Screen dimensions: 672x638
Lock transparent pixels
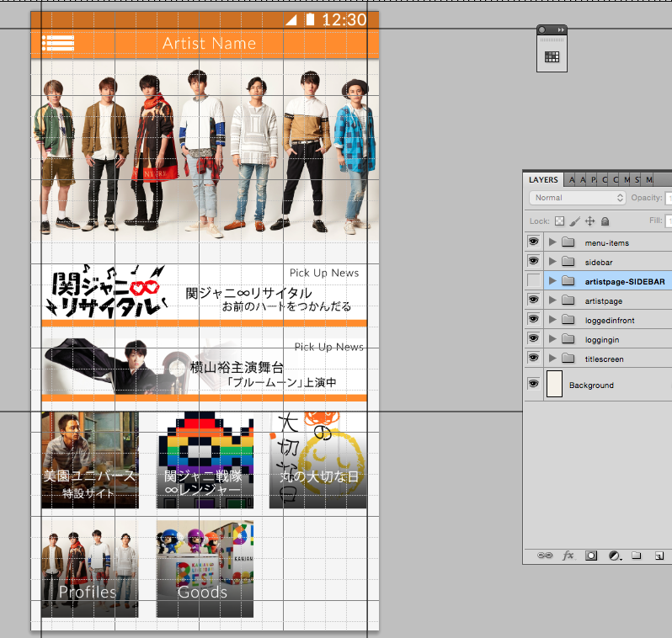559,221
